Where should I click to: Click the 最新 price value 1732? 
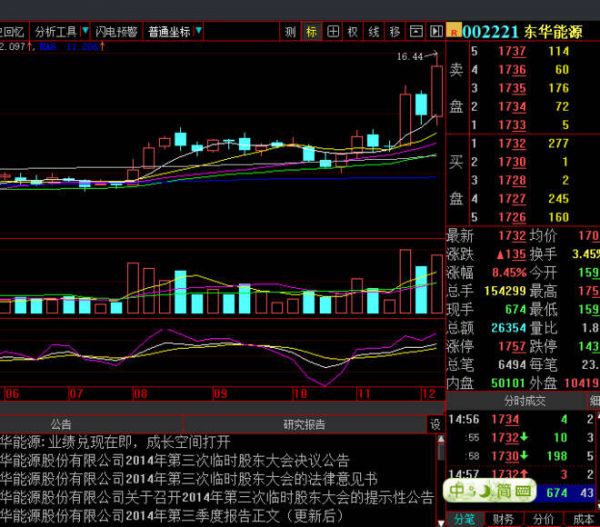tap(512, 236)
